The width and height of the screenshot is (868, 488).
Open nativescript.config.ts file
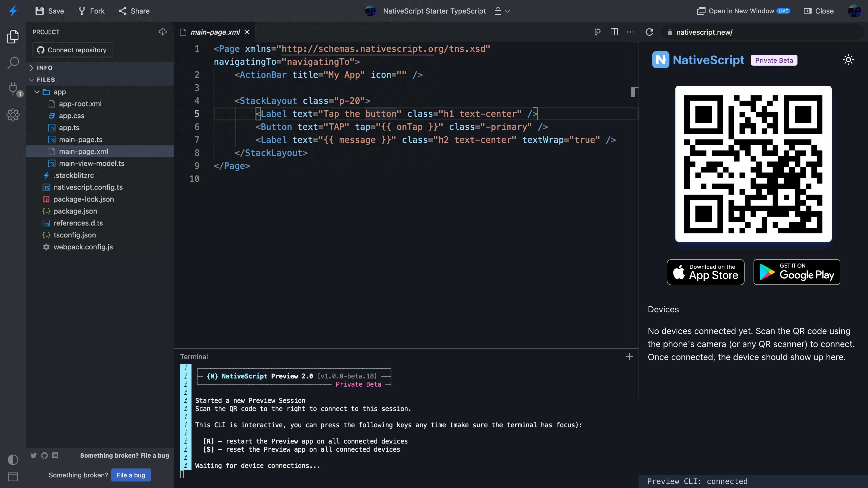coord(100,187)
